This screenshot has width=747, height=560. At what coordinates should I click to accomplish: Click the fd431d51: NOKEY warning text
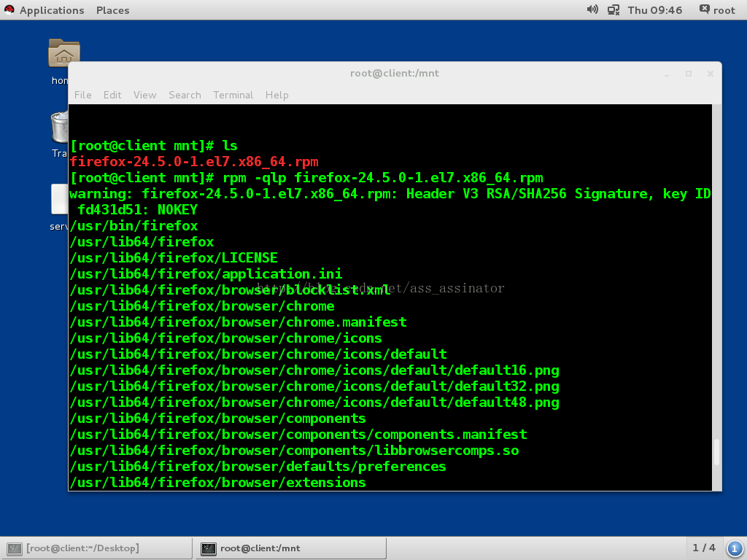138,210
